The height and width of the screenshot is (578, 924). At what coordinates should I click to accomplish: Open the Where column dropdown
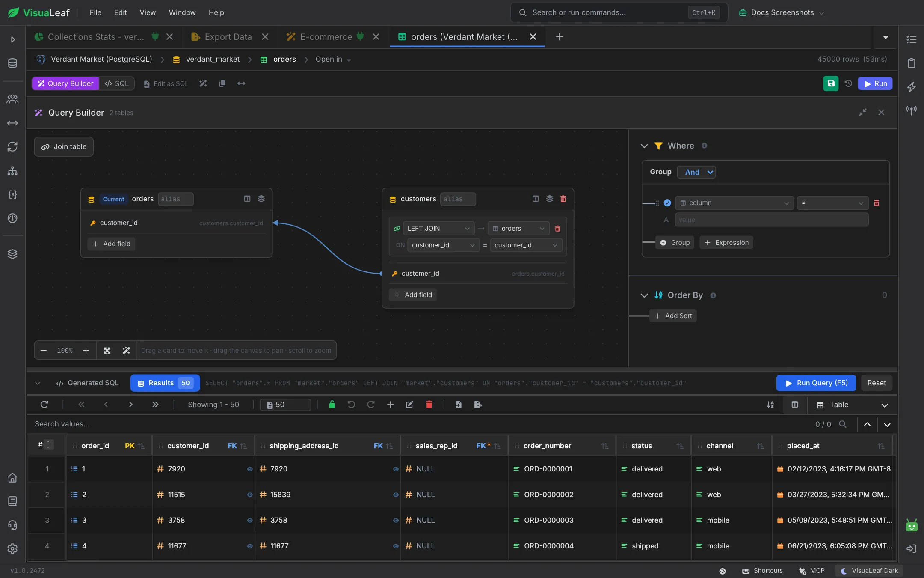[734, 203]
